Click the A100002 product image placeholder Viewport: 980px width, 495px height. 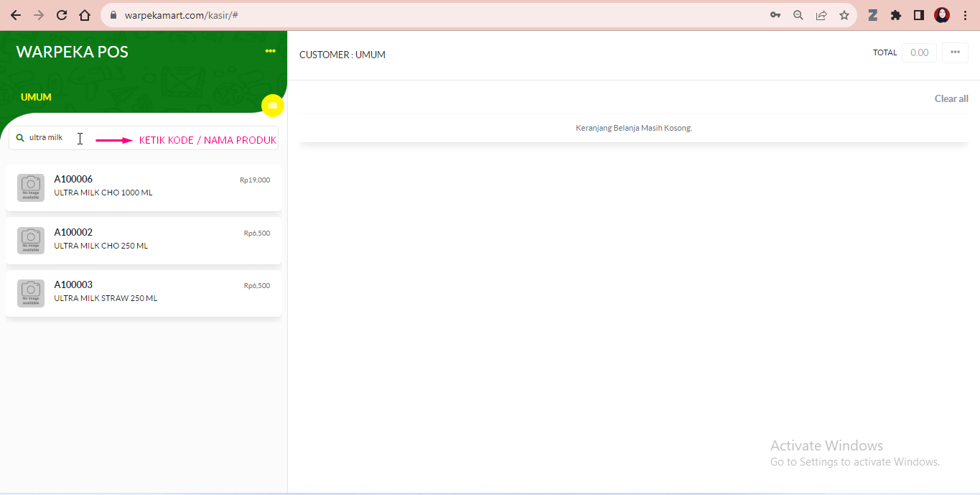[31, 241]
